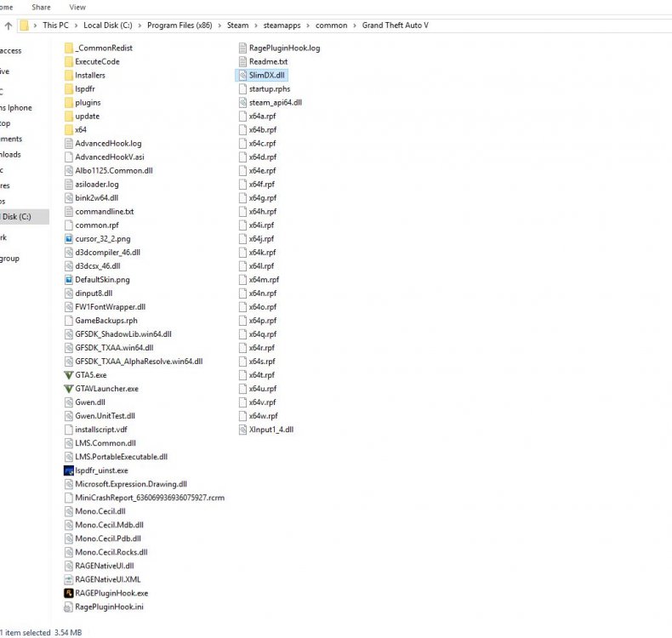Click the RagePluginHook.ini settings file icon
This screenshot has width=672, height=638.
(x=69, y=607)
